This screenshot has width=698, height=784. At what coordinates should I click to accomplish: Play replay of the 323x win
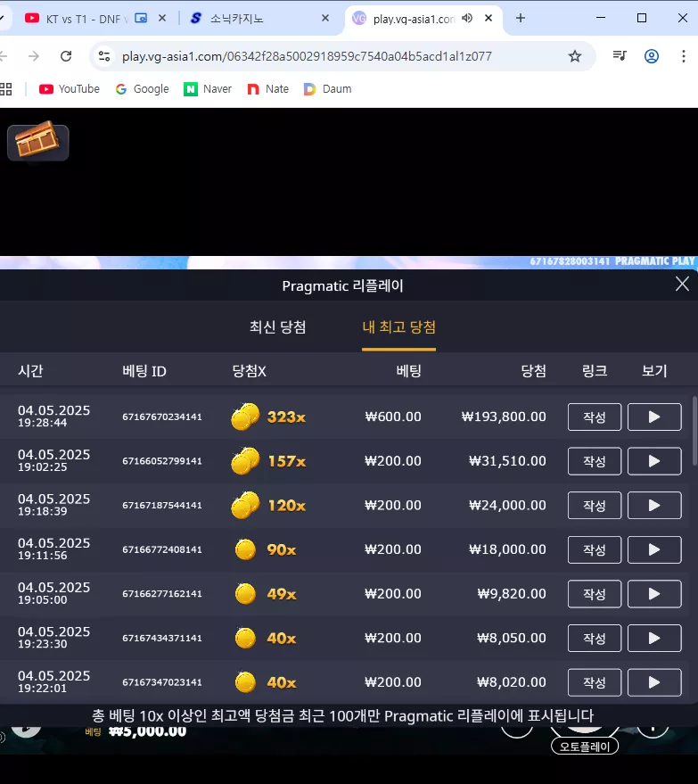[654, 417]
